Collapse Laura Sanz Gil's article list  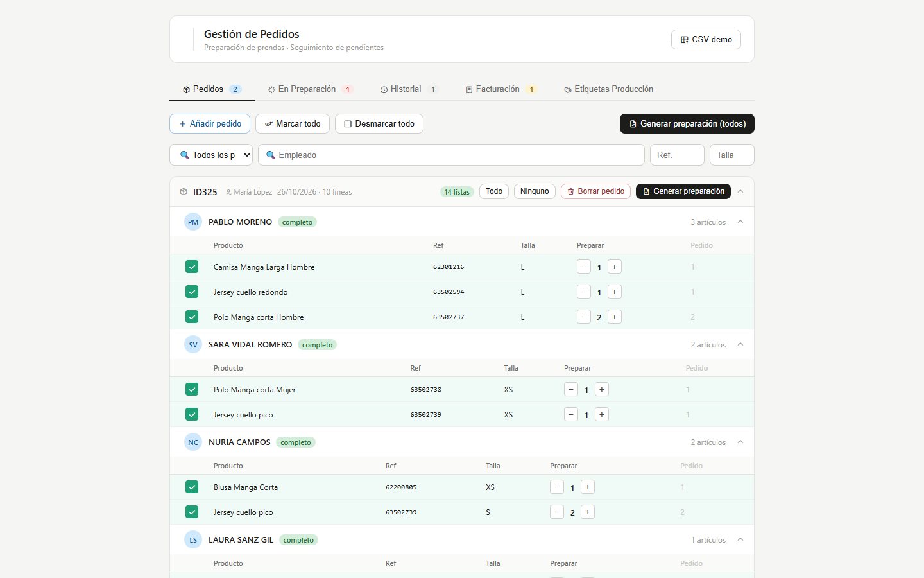pos(740,539)
